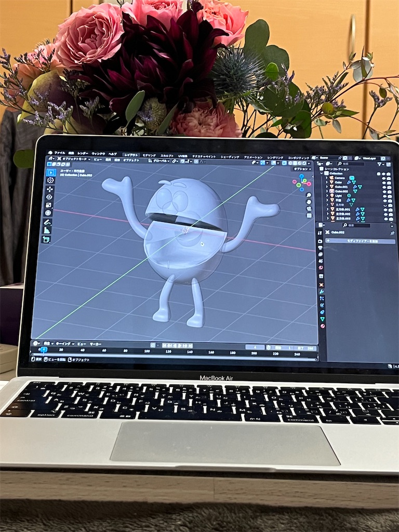Disable 立方体.001 render camera icon
399x532 pixels.
tap(391, 210)
